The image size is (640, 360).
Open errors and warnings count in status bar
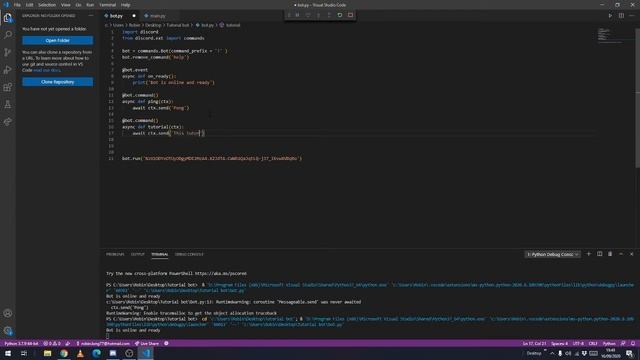(x=52, y=344)
